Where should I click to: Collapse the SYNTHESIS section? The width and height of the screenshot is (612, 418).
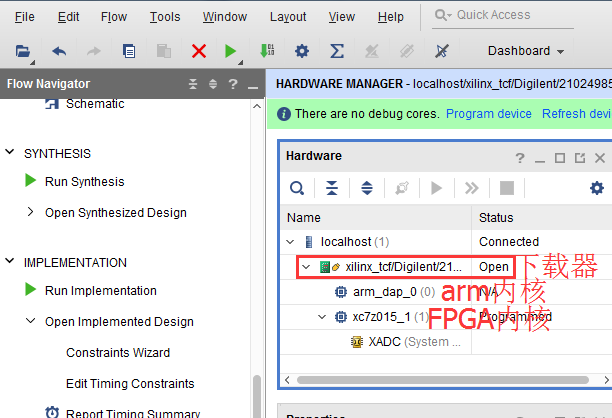[10, 152]
